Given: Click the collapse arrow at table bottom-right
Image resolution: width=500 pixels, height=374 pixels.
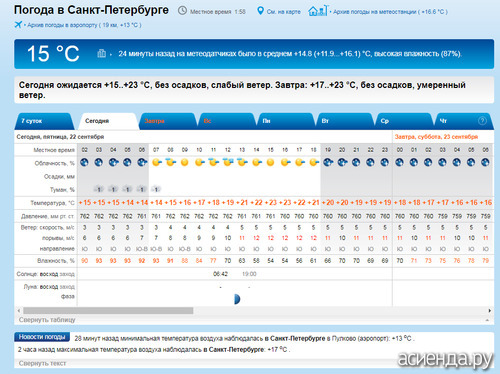Looking at the screenshot, I should click(x=487, y=320).
